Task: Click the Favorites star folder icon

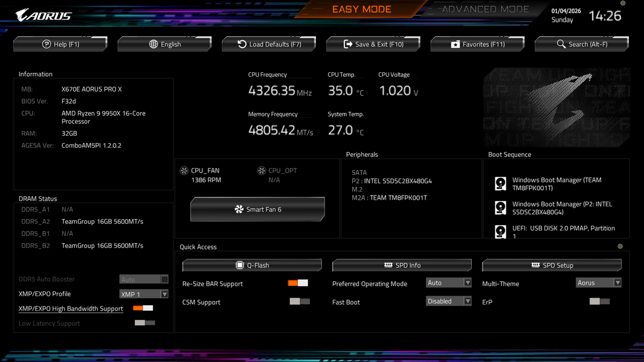Action: coord(455,44)
